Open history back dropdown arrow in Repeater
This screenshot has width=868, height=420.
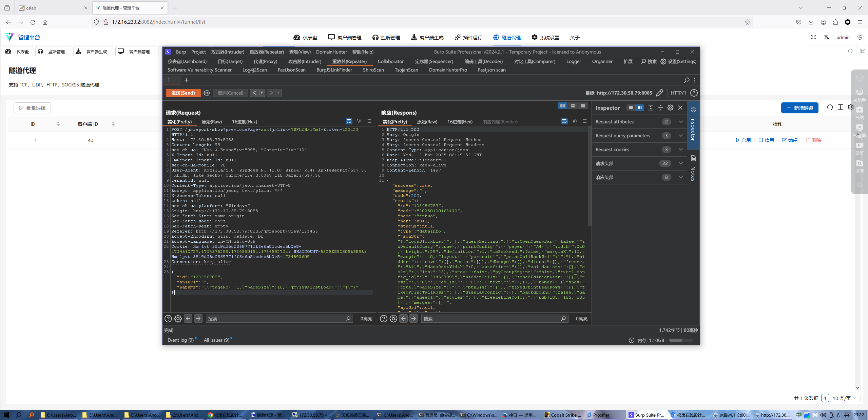click(262, 93)
